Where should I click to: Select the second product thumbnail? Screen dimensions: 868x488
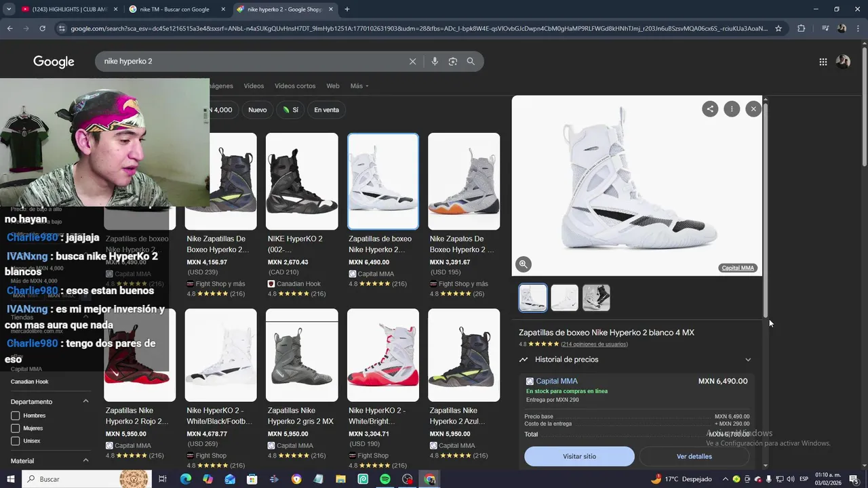click(x=564, y=298)
